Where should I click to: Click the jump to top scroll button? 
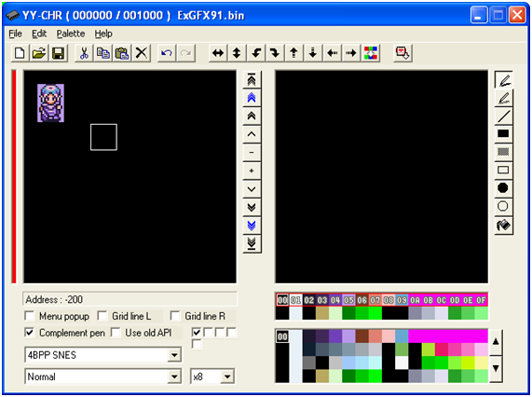click(252, 80)
